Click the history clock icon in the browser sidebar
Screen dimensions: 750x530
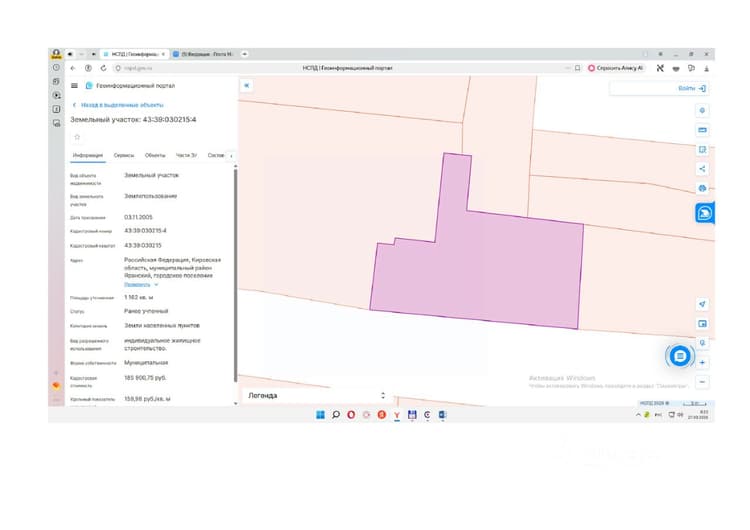(56, 68)
